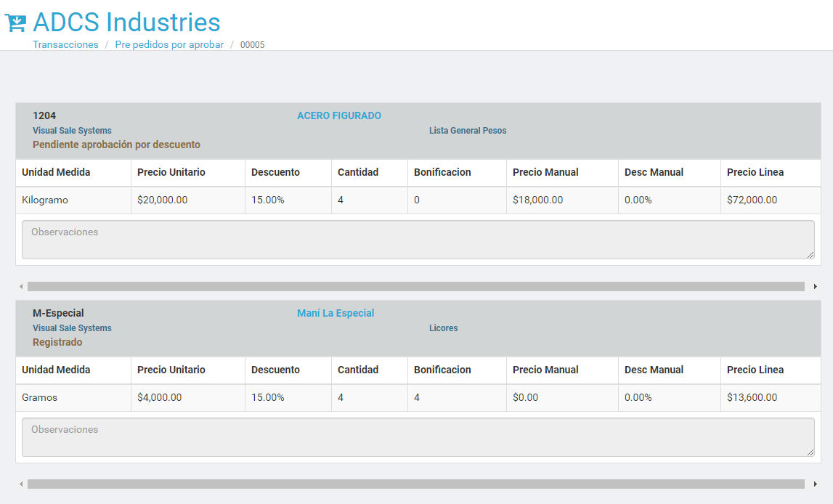Click line price $13,600.00

(x=752, y=398)
